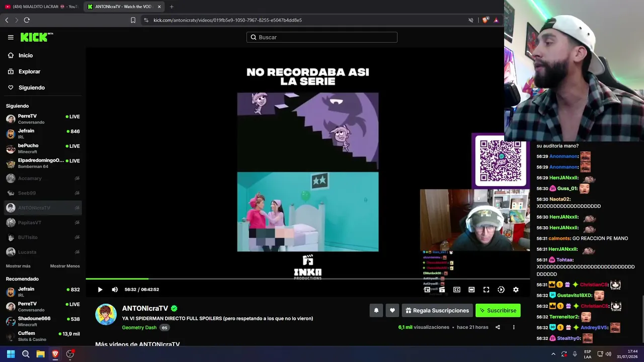Viewport: 644px width, 362px height.
Task: Open a new browser tab
Action: 172,7
